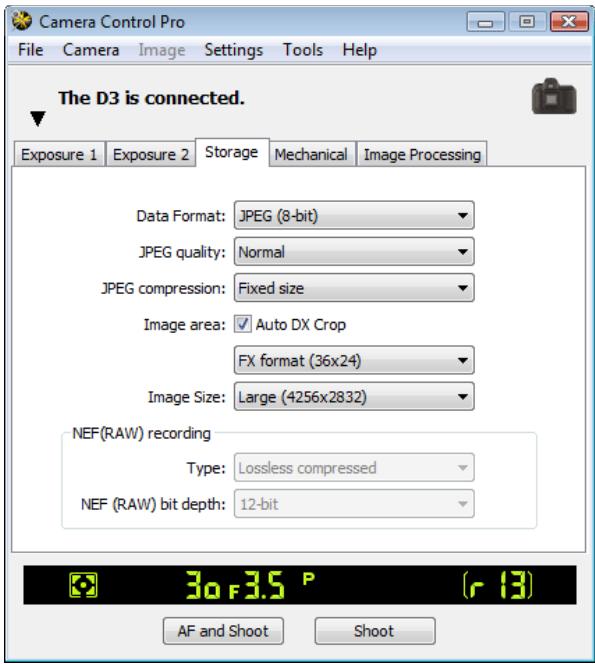This screenshot has height=664, width=595.
Task: Toggle the Auto DX Crop checkbox
Action: [243, 324]
